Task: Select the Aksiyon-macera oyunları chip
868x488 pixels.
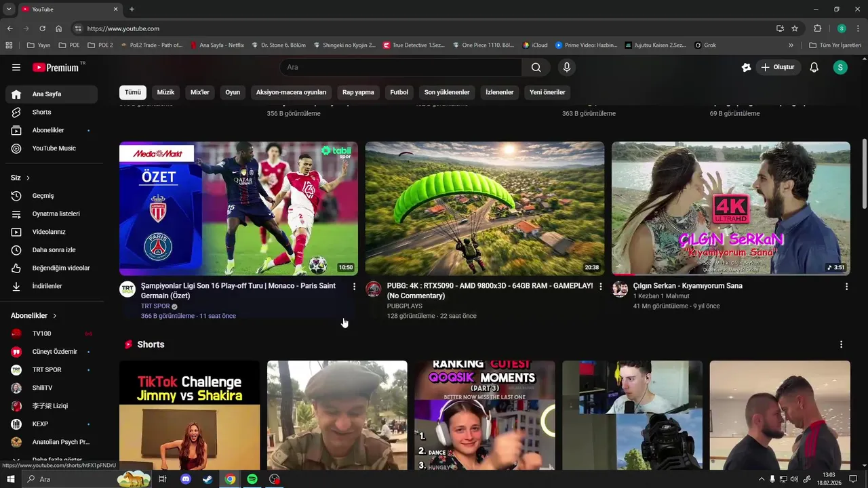Action: point(291,92)
